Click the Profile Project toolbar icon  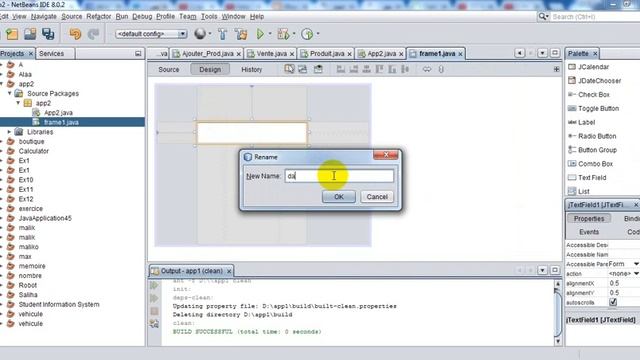click(307, 34)
